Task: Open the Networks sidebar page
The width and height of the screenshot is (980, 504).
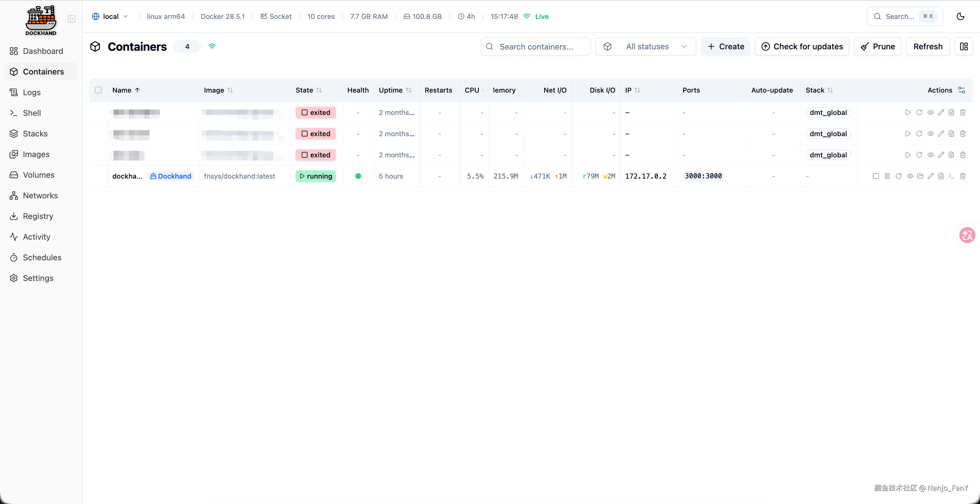Action: pyautogui.click(x=40, y=196)
